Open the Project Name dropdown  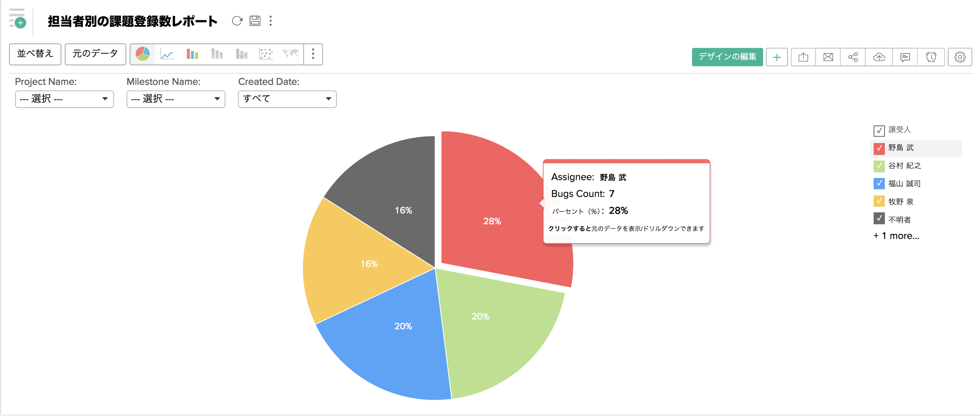click(64, 99)
